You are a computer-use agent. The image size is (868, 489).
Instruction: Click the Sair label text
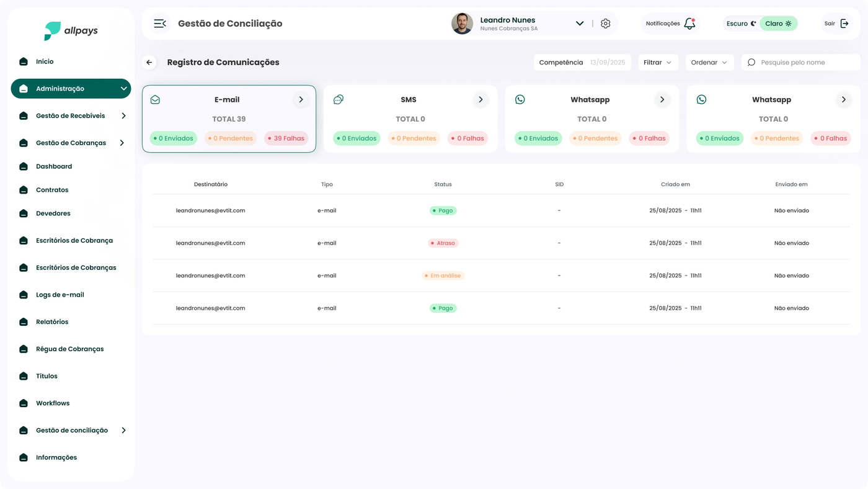pos(830,24)
